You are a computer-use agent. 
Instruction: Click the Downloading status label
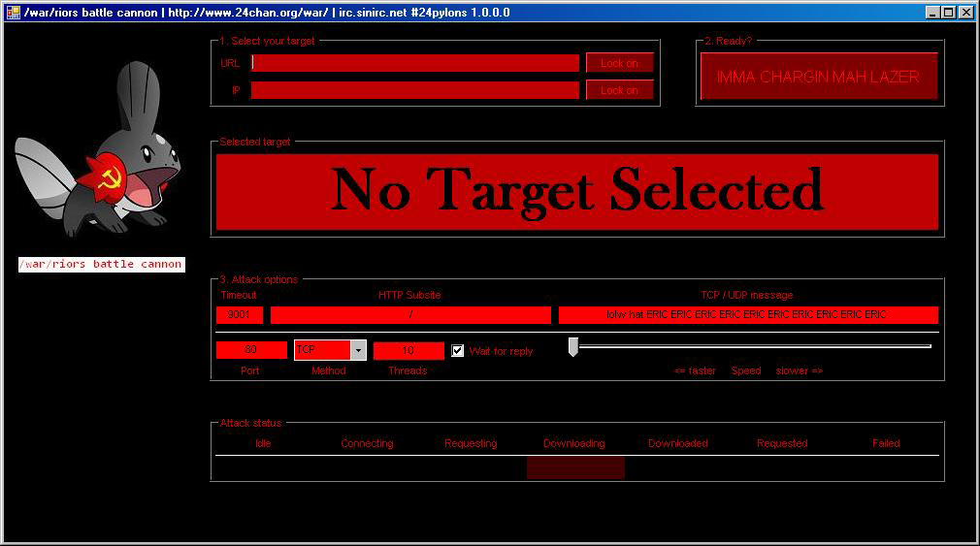[573, 443]
